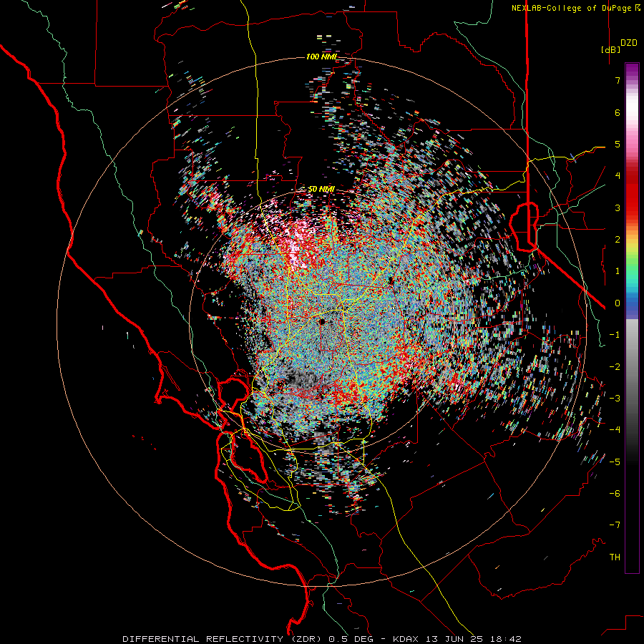Click the NEXLAB-College of DuPage label
The image size is (644, 644).
pyautogui.click(x=575, y=8)
